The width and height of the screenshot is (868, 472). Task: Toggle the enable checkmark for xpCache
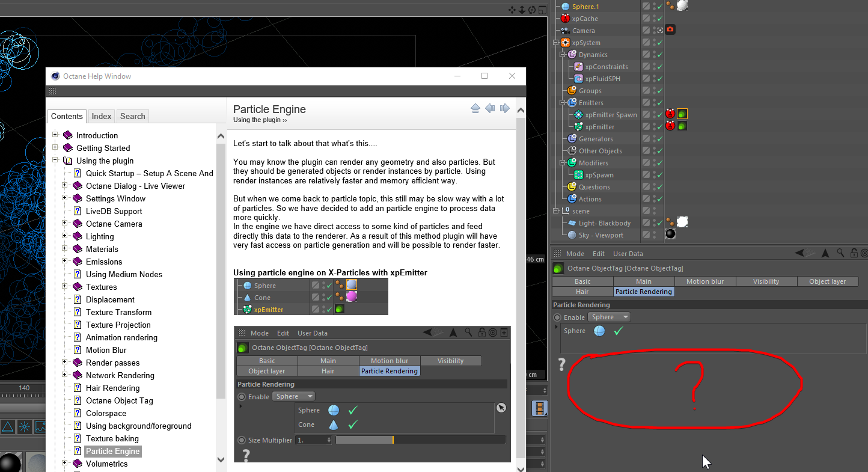(x=659, y=19)
